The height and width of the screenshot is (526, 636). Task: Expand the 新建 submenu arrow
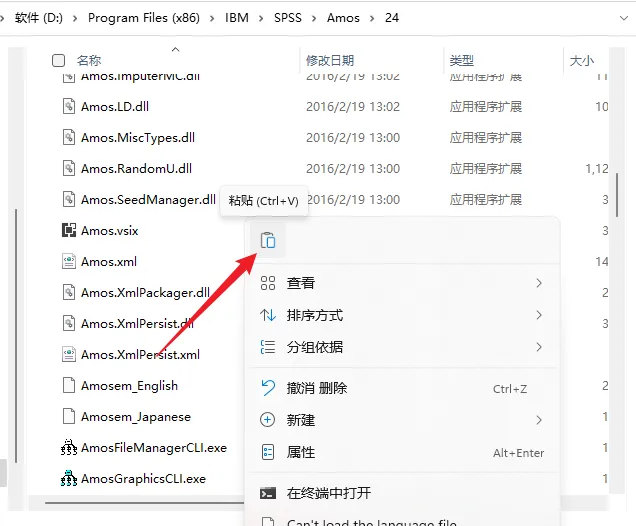(x=539, y=420)
